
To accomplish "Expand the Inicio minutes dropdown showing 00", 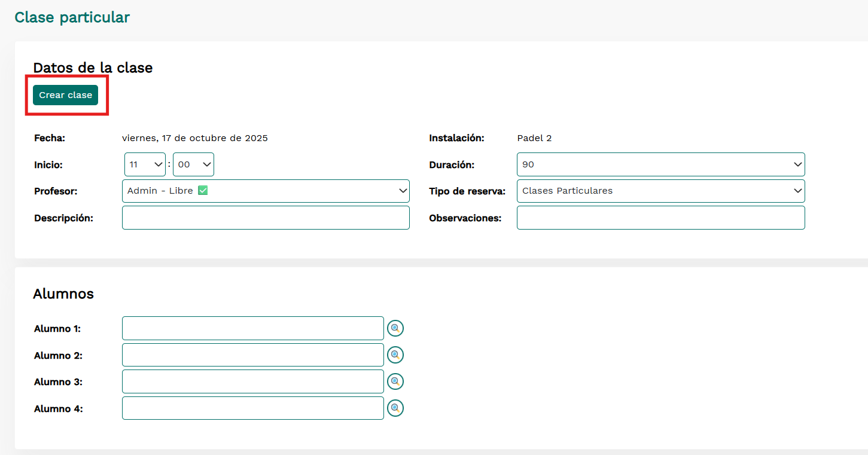I will point(193,164).
